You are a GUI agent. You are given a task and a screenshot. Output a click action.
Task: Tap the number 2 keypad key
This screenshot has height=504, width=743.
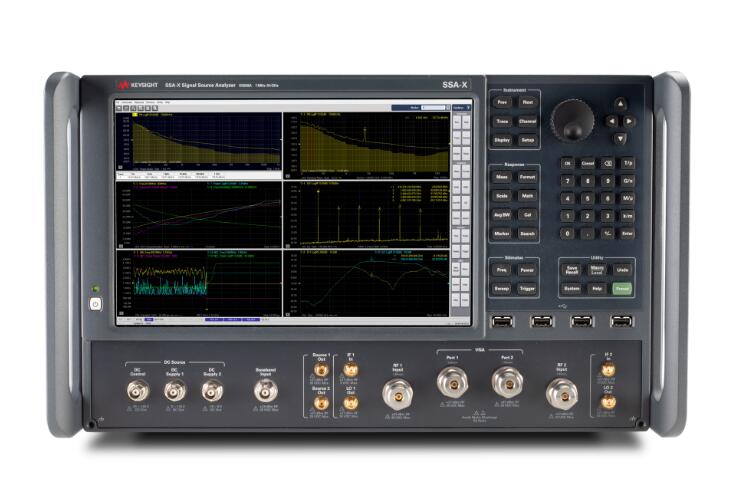point(588,216)
